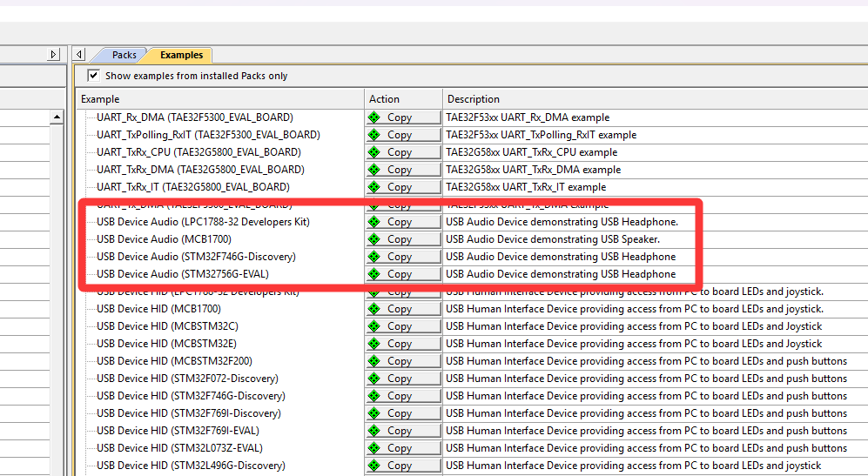Copy the UART_Rx_DMA TAE32F5300 example
The height and width of the screenshot is (476, 868).
(x=404, y=117)
